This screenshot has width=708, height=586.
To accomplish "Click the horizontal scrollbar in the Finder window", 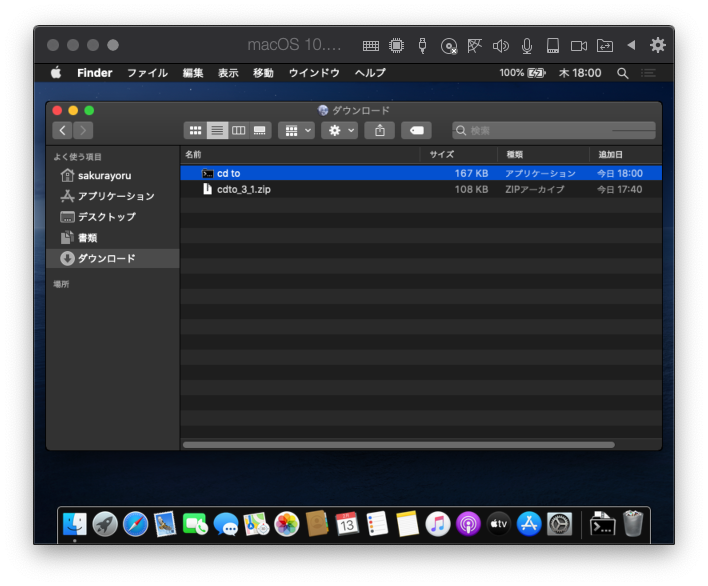I will pyautogui.click(x=399, y=445).
